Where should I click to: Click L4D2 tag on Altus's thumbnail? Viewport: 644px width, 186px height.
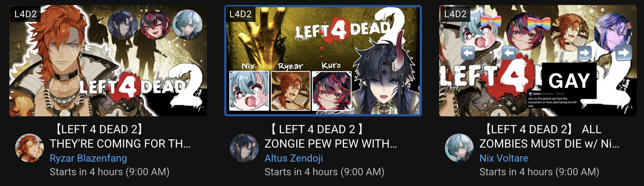[240, 14]
